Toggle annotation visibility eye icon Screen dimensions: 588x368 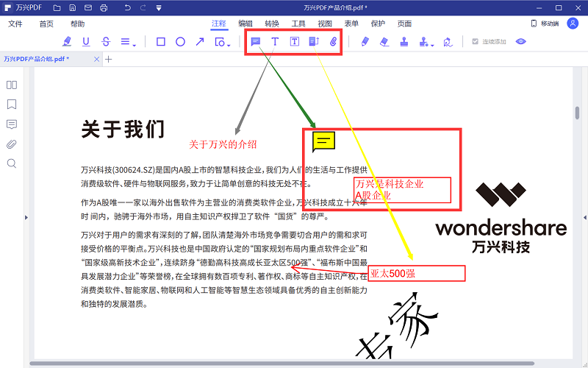point(521,42)
